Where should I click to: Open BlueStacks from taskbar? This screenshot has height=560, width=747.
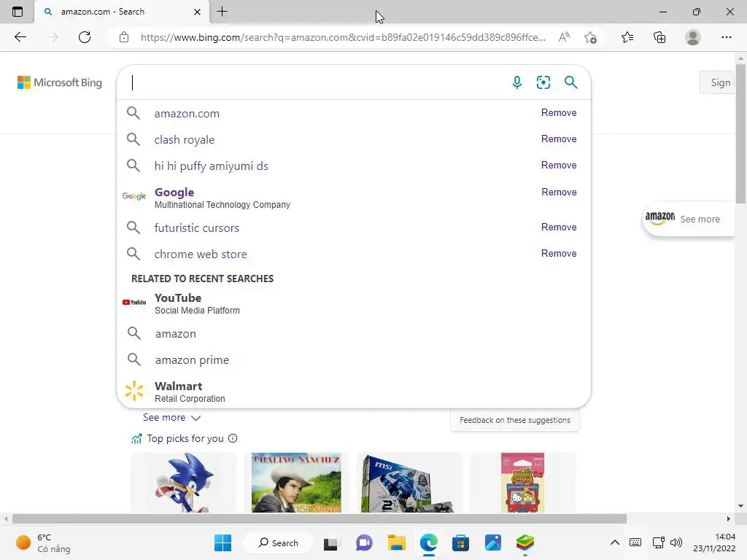[x=525, y=542]
